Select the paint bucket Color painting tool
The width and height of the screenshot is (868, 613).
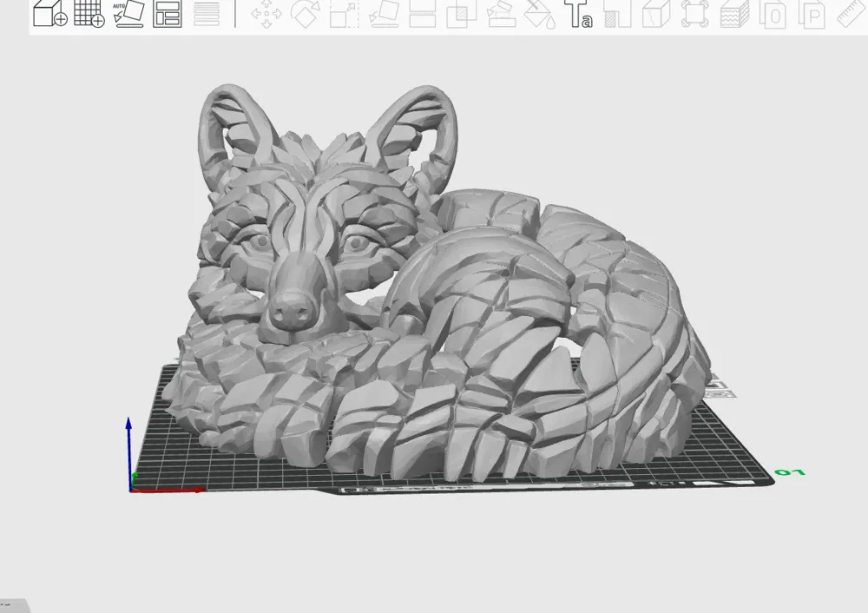point(540,13)
